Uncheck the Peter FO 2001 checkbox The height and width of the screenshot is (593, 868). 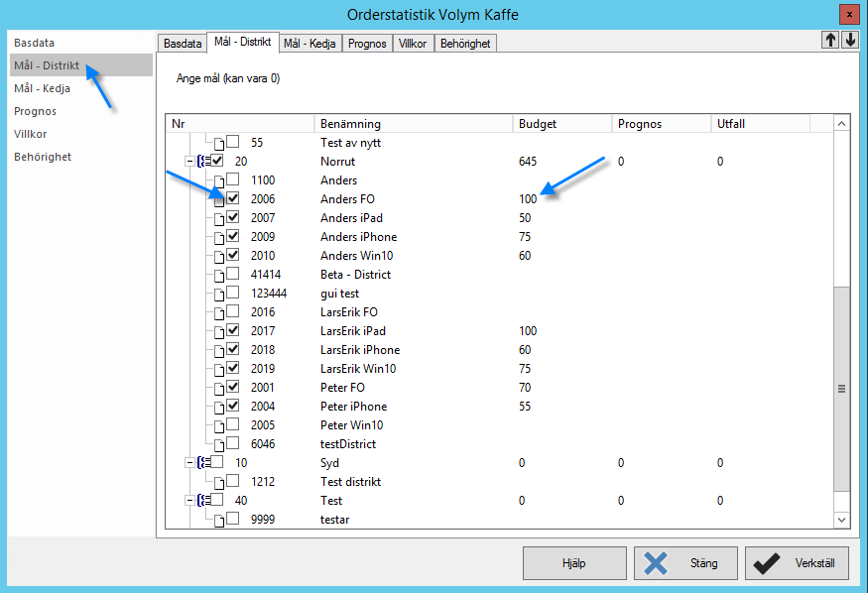tap(232, 386)
